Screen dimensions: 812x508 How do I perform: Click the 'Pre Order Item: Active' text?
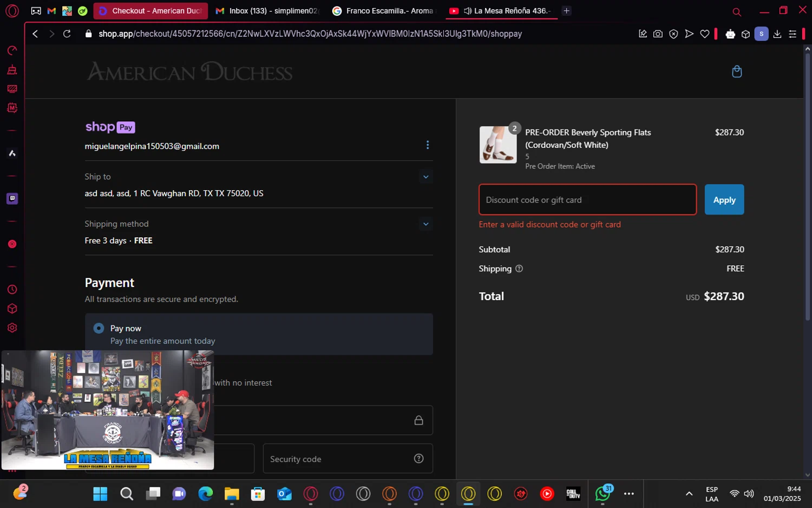tap(560, 166)
